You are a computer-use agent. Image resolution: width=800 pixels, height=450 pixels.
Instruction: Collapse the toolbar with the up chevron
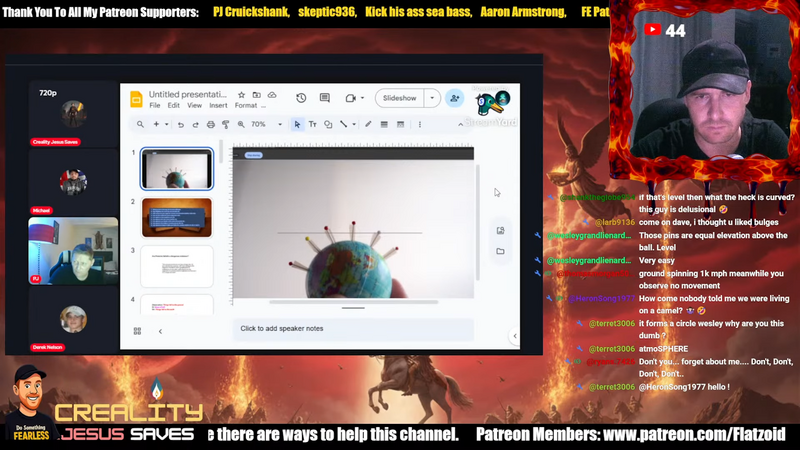point(460,124)
